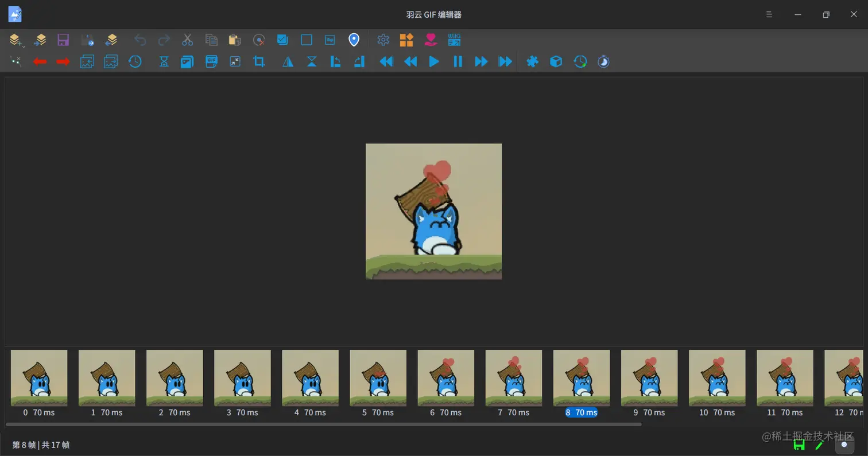This screenshot has width=868, height=456.
Task: Save the GIF with purple floppy icon
Action: (63, 40)
